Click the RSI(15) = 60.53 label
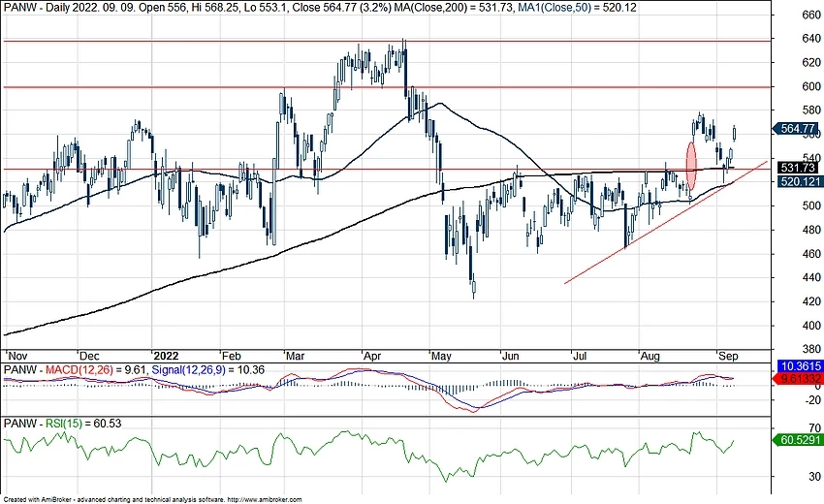824x504 pixels. (x=83, y=423)
